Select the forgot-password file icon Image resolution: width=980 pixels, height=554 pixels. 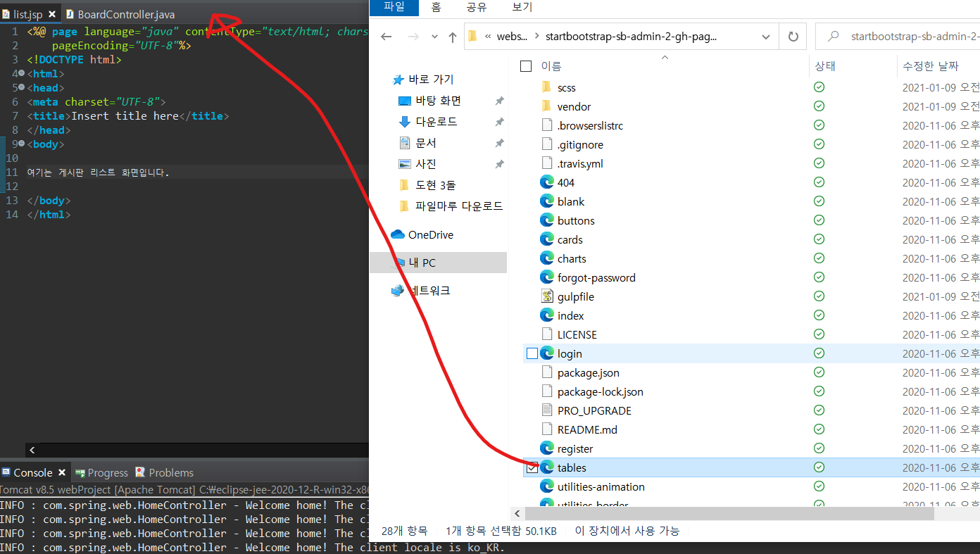pos(547,277)
